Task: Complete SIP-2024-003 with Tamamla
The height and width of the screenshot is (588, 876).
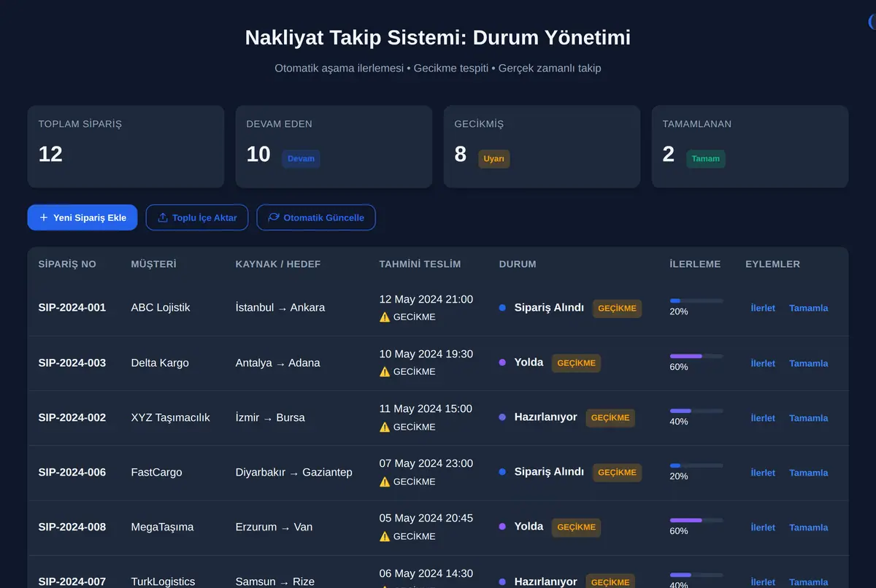Action: point(809,363)
